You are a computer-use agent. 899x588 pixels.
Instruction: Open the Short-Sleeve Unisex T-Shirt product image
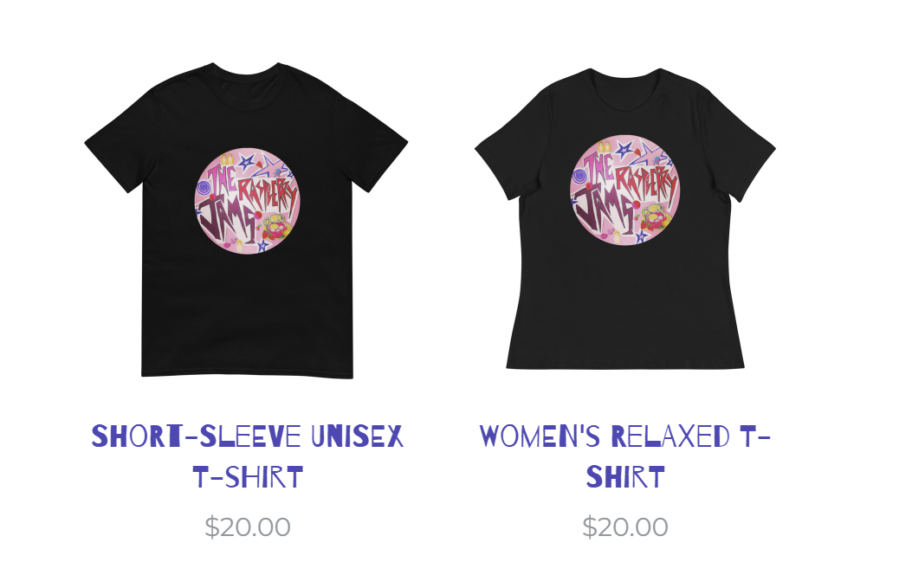(x=247, y=221)
